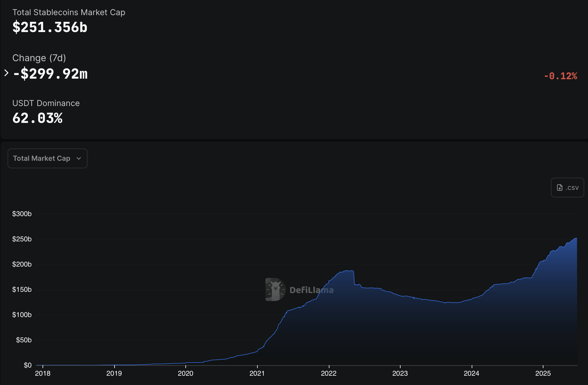Click the 2020 tick label on the timeline

[185, 373]
